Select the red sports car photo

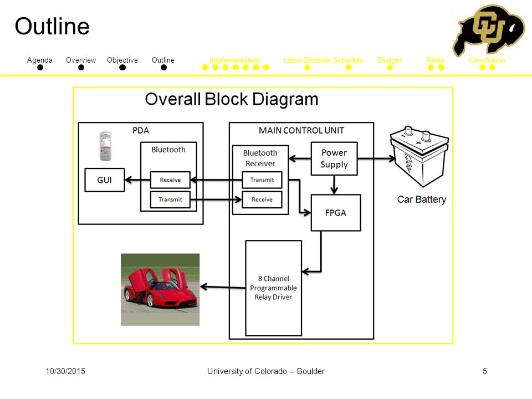(x=160, y=289)
